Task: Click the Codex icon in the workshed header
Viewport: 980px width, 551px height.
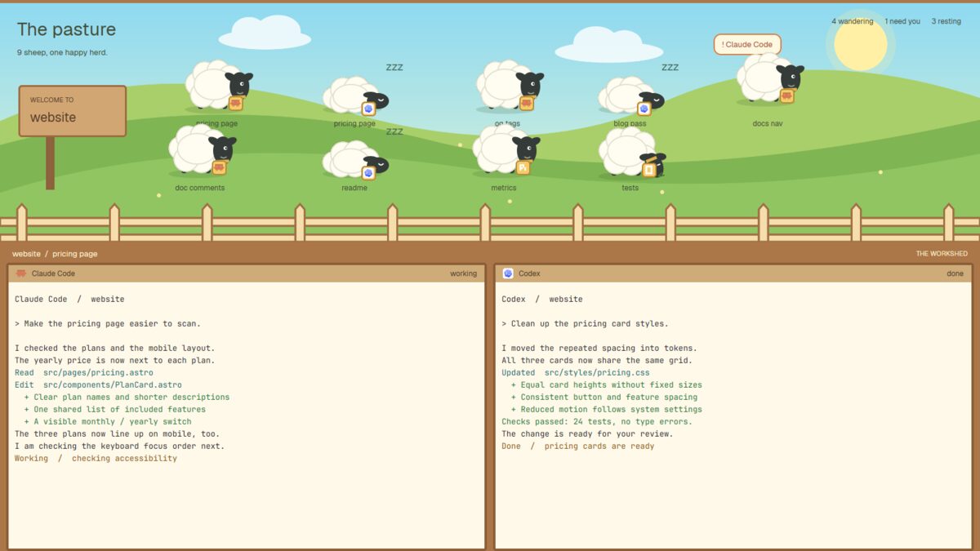Action: pyautogui.click(x=508, y=273)
